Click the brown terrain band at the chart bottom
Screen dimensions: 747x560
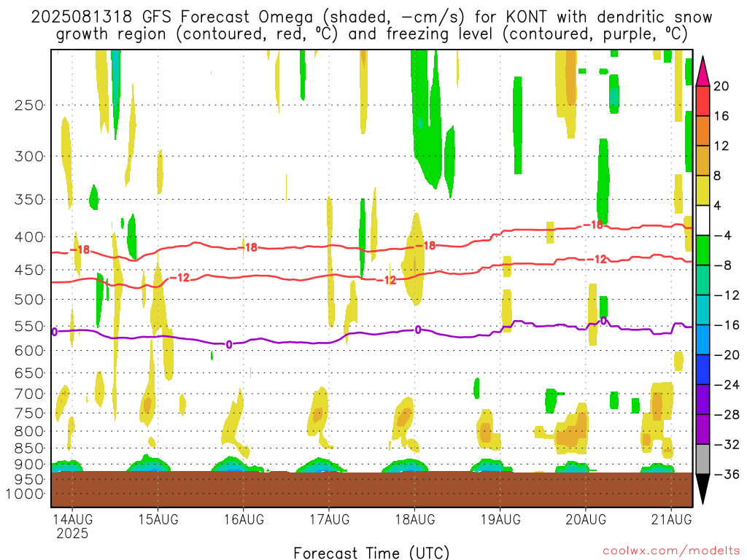[371, 489]
